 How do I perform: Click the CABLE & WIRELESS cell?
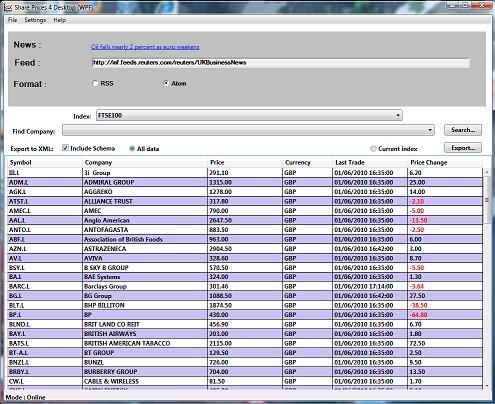[145, 381]
